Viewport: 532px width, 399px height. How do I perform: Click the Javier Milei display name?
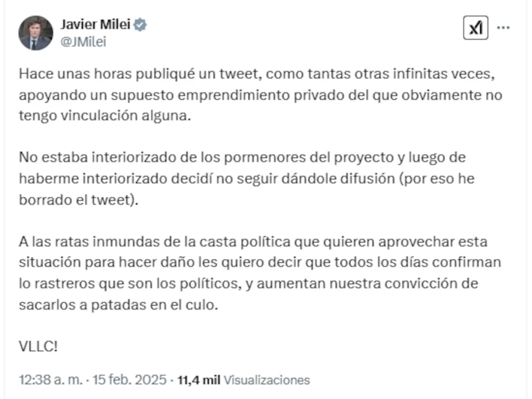pos(96,24)
